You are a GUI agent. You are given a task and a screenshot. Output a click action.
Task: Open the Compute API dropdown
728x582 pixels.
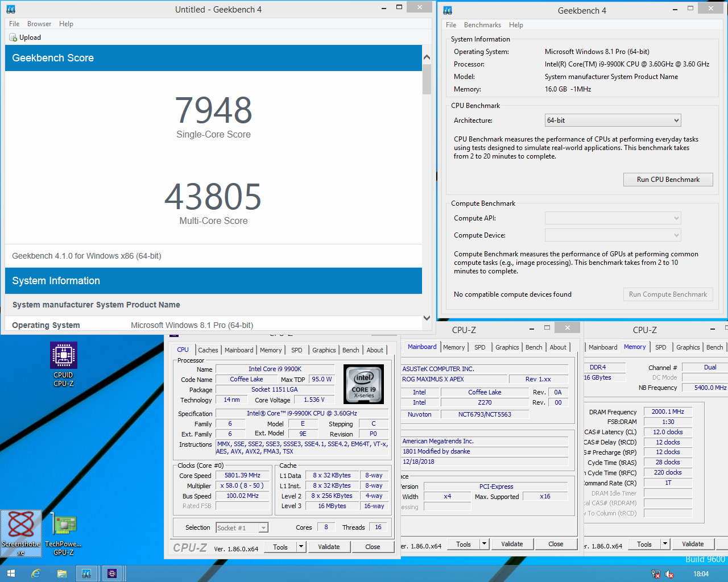(x=613, y=218)
